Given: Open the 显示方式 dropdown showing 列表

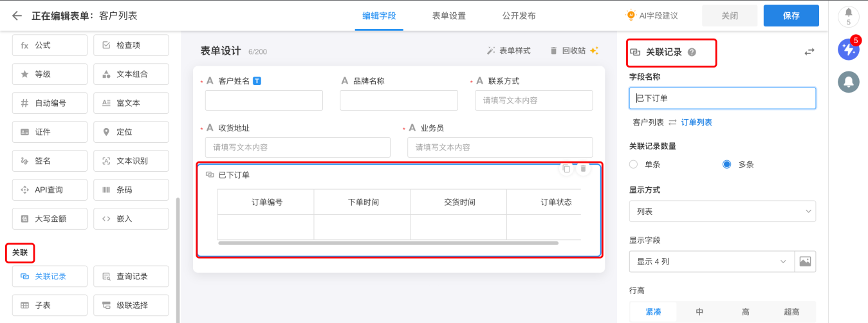Looking at the screenshot, I should point(722,211).
